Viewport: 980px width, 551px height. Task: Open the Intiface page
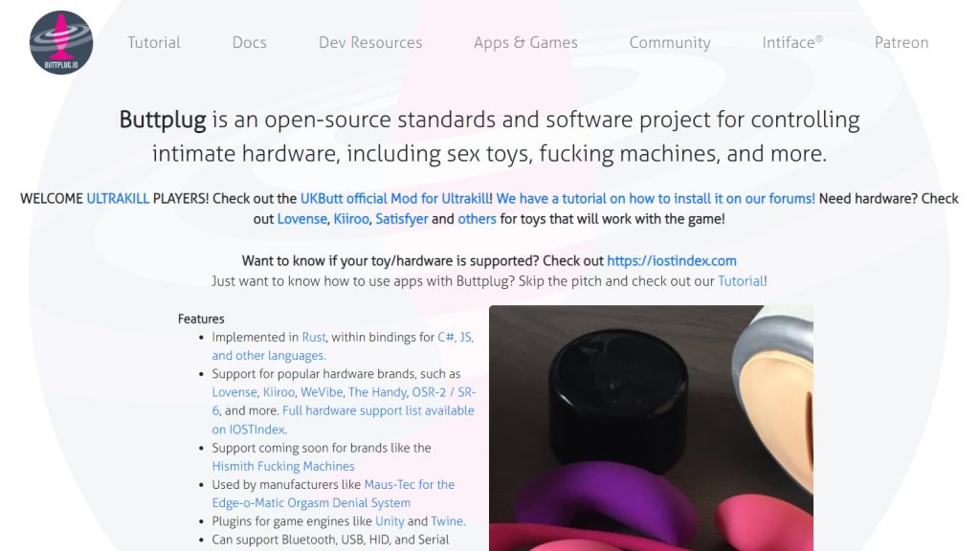click(792, 42)
